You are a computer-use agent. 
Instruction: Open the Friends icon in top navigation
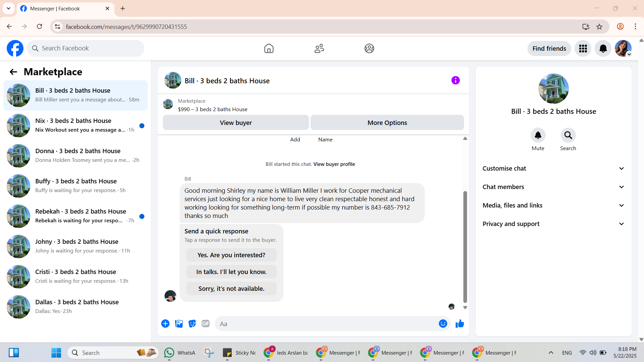click(x=319, y=48)
